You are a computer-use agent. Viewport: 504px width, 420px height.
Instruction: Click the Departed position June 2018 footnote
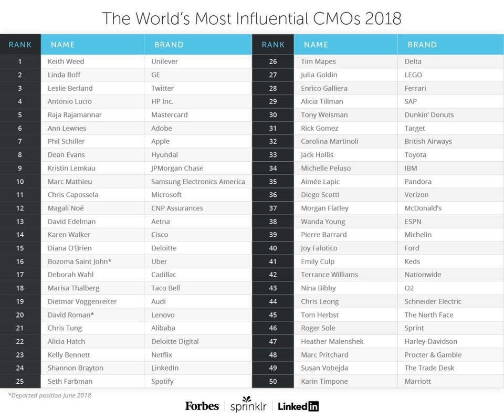click(49, 395)
